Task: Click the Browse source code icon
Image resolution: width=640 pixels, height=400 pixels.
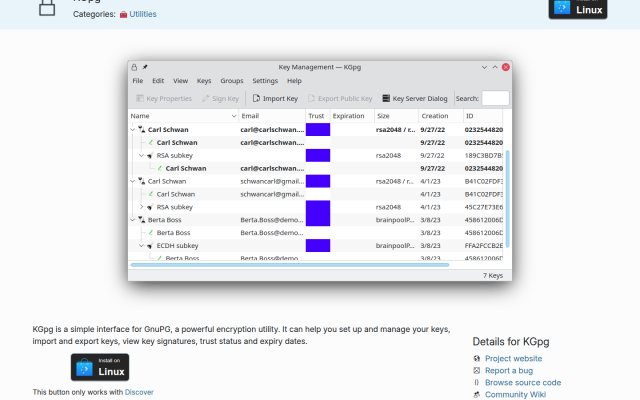Action: click(476, 382)
